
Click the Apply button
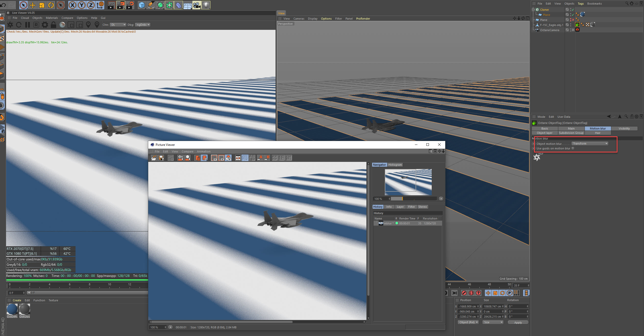[x=518, y=322]
